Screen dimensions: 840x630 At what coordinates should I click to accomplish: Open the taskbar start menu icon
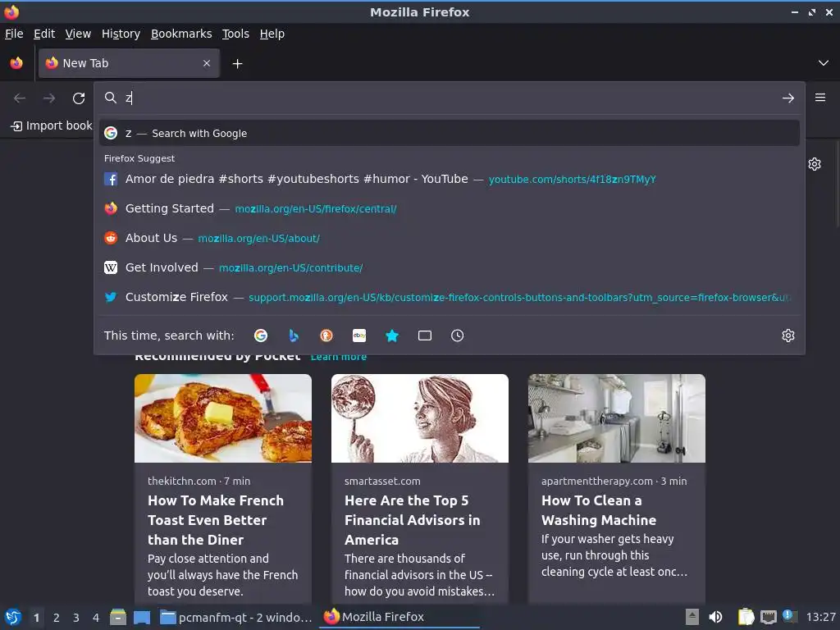(x=13, y=617)
